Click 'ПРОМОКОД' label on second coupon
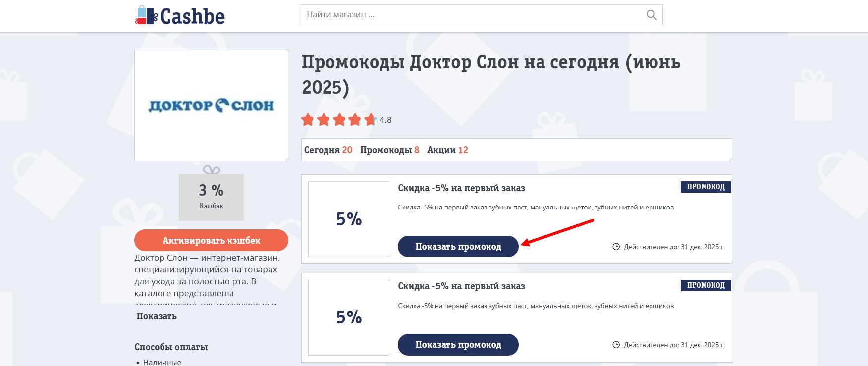Screen dimensions: 868x366 pos(705,285)
